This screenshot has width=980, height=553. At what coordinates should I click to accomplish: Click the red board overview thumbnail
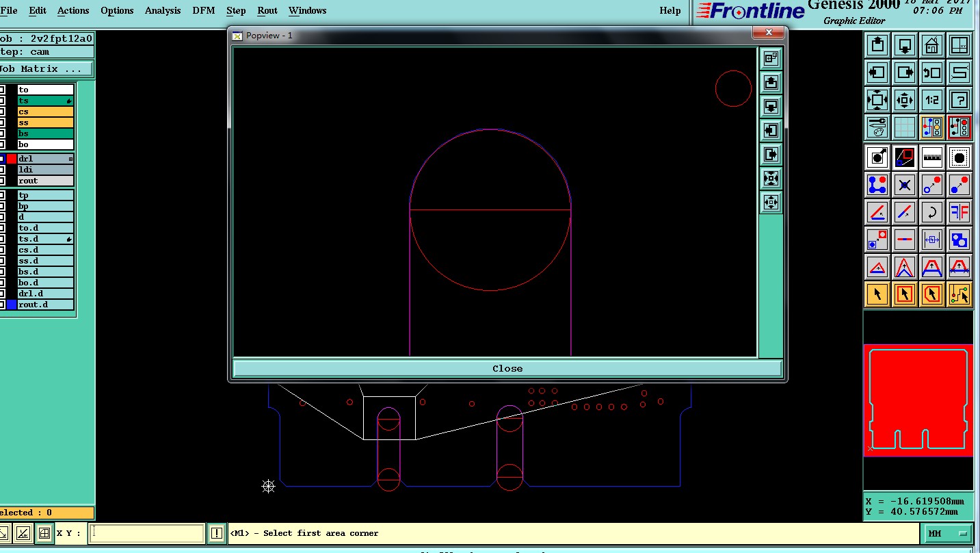[x=918, y=400]
